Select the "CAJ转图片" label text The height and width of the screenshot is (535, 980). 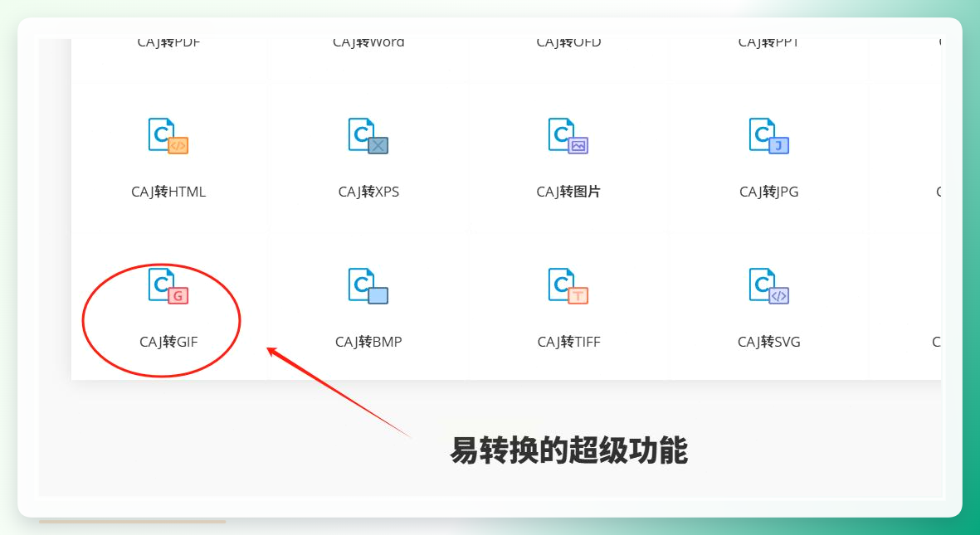[x=568, y=192]
